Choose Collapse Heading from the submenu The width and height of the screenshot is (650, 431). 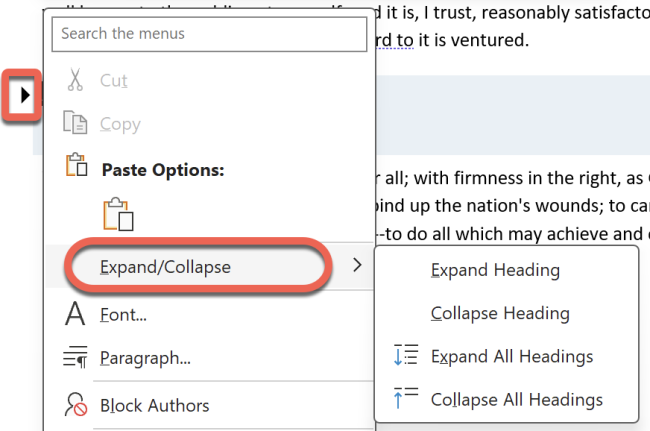pyautogui.click(x=500, y=313)
